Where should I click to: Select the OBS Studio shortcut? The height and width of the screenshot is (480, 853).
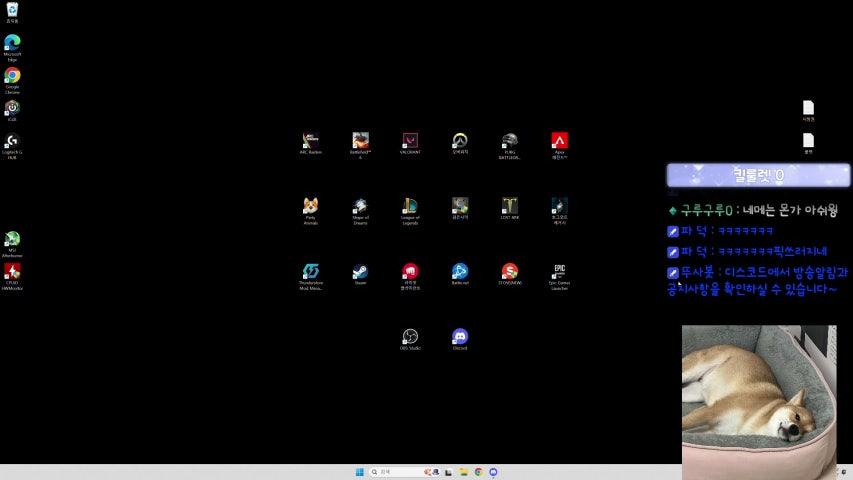410,337
